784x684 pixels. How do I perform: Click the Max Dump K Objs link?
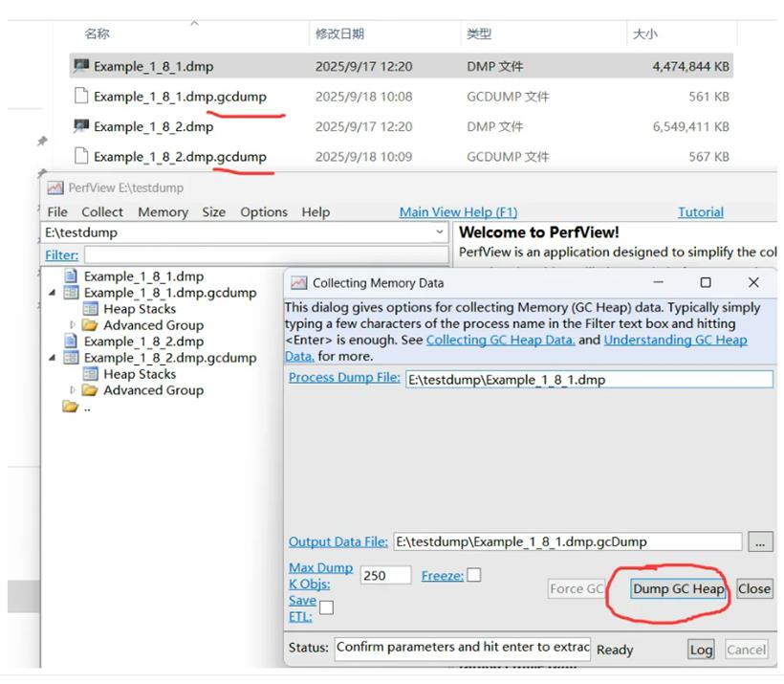pos(320,576)
